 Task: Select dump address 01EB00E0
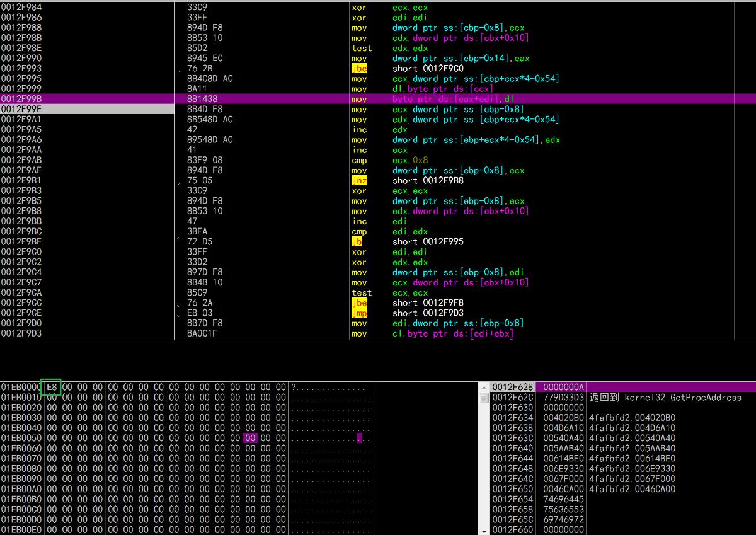point(21,530)
